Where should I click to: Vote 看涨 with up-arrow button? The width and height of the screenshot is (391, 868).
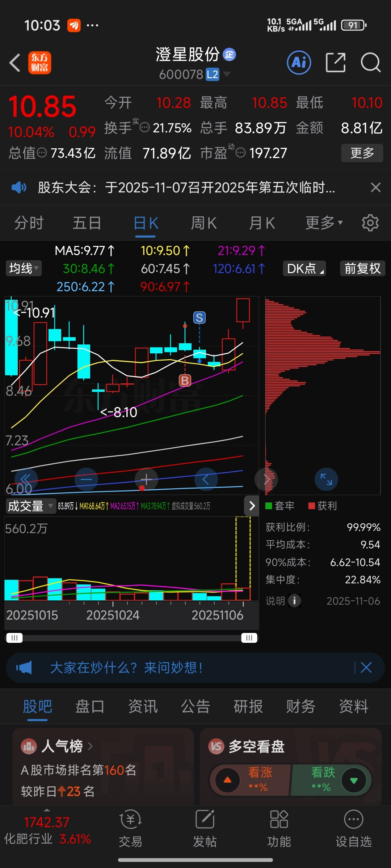click(227, 780)
